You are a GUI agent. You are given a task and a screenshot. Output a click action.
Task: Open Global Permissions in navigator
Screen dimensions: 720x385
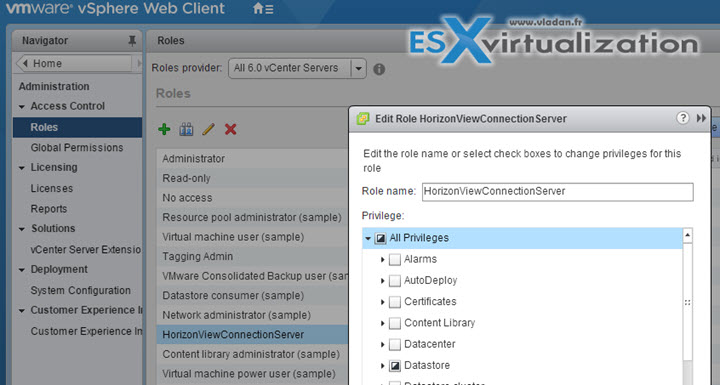77,147
